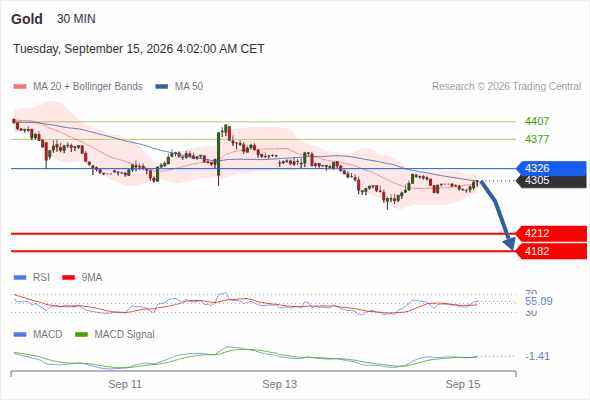
Task: Click the 4305 black current price tag
Action: [551, 181]
